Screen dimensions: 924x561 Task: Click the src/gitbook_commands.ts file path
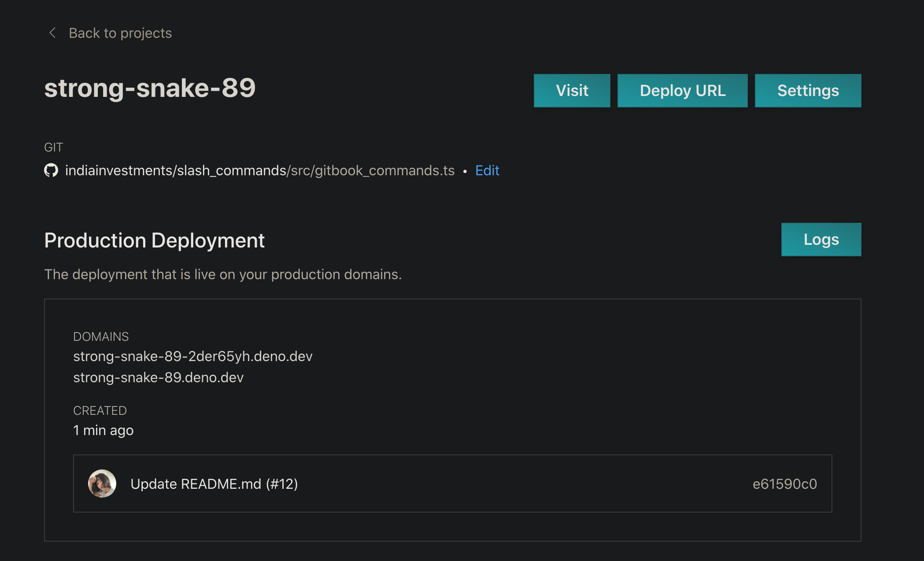click(372, 170)
